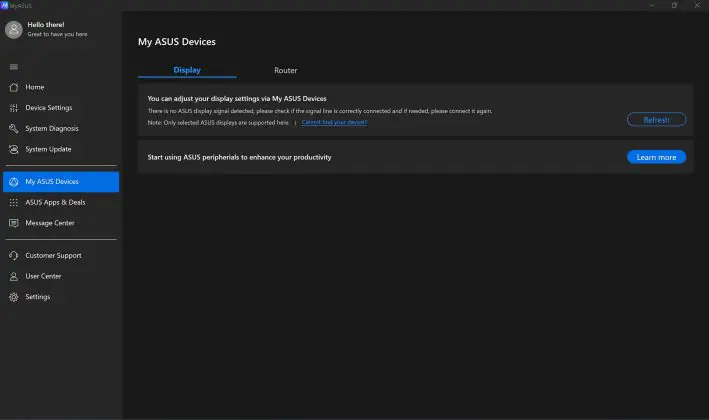Click the 'My ASUS Devices' page heading
Viewport: 709px width, 420px height.
coord(177,42)
